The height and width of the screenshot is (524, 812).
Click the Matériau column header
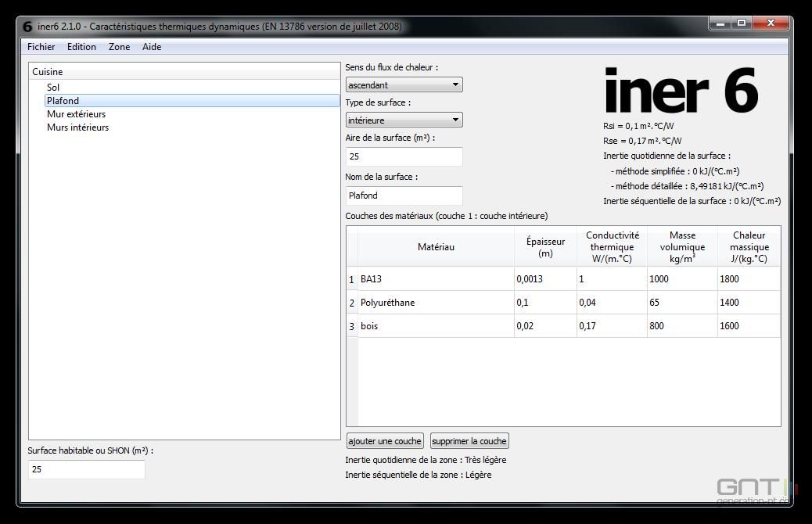[x=436, y=247]
